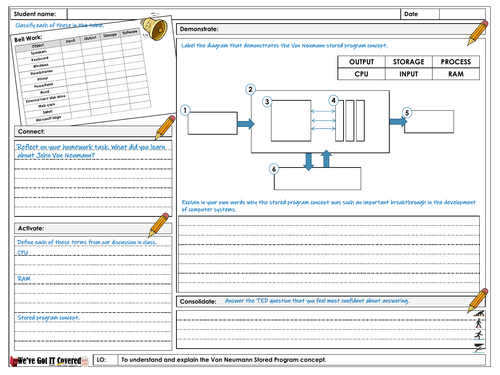The height and width of the screenshot is (375, 500).
Task: Click the three vertical bars at number 4
Action: tap(350, 121)
